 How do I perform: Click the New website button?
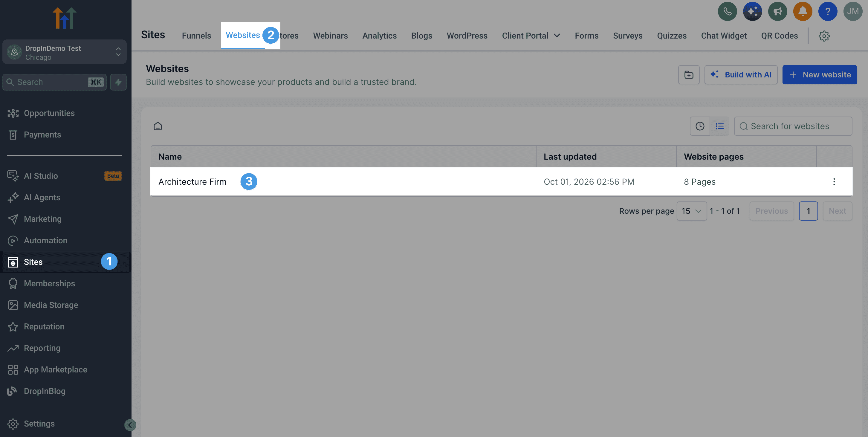pos(820,74)
